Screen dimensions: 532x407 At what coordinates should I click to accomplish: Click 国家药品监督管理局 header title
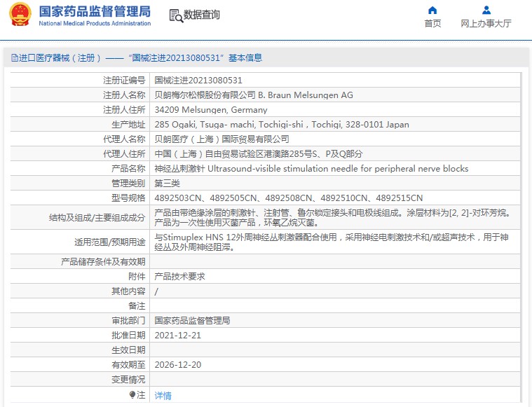click(x=95, y=11)
